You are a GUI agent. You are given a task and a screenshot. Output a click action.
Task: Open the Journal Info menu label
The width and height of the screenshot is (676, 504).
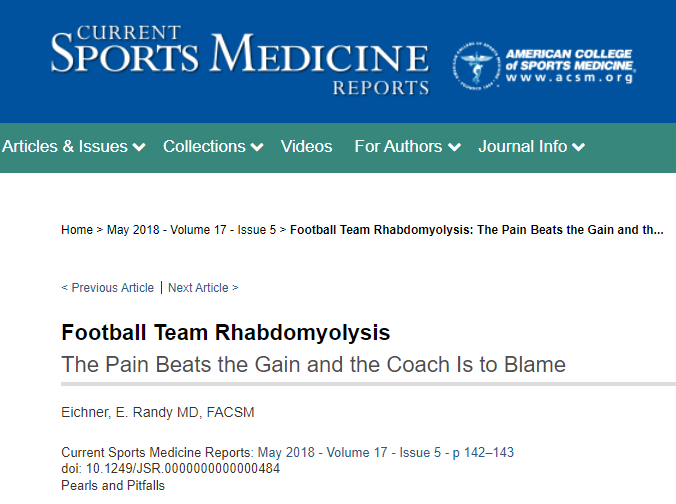click(523, 147)
